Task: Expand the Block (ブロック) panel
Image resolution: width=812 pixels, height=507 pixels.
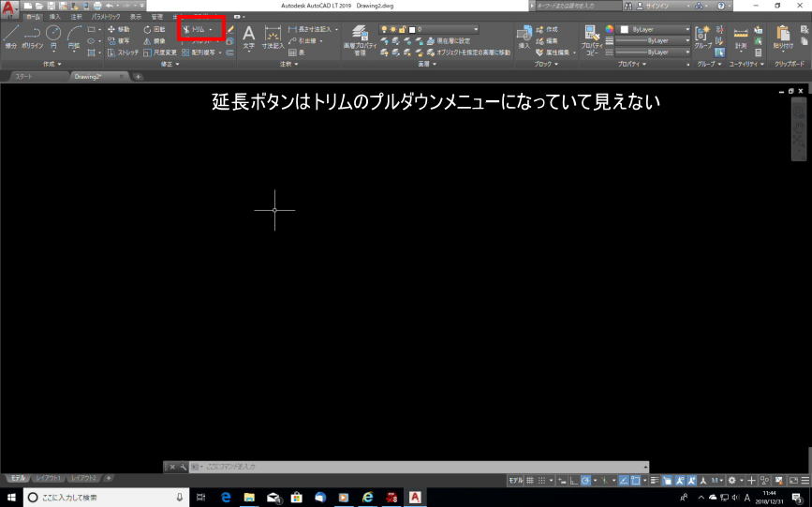Action: click(546, 64)
